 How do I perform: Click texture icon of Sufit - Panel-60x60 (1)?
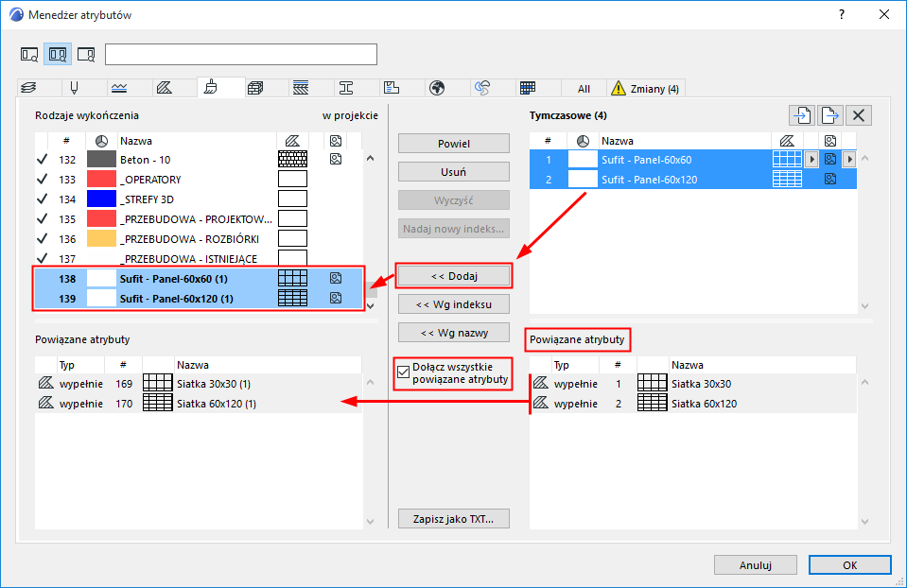pos(336,279)
